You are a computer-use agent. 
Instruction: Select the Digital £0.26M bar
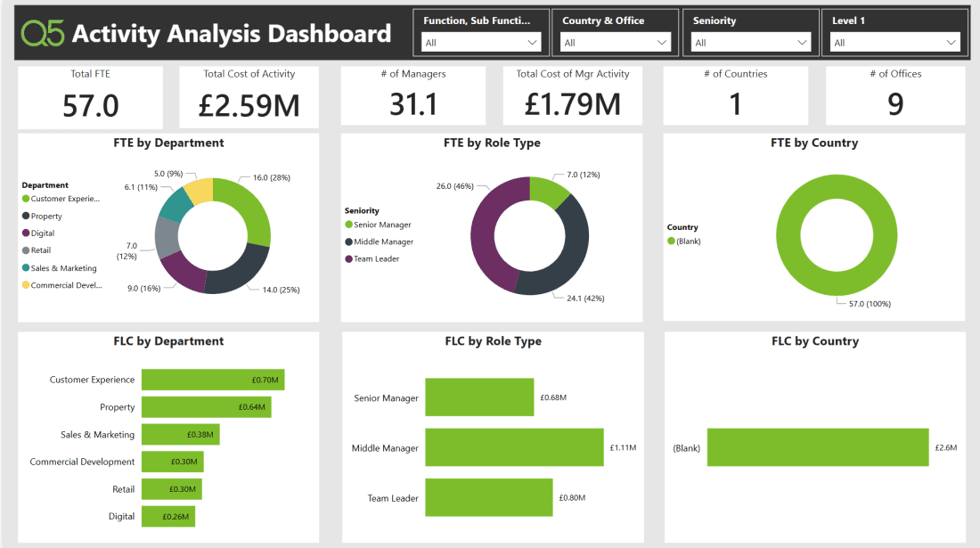pos(167,516)
